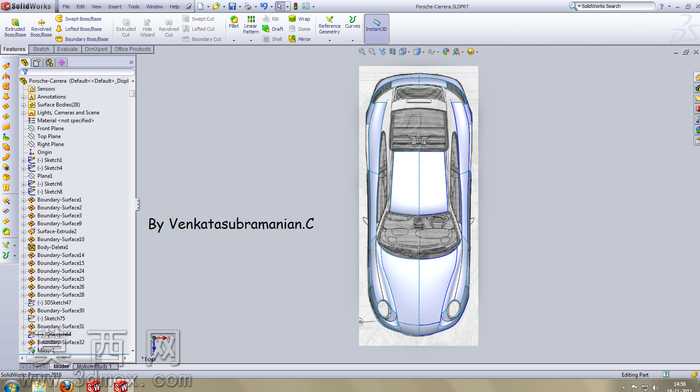Open the PropertyManager tab icon
Screen dimensions: 700x392
(37, 63)
